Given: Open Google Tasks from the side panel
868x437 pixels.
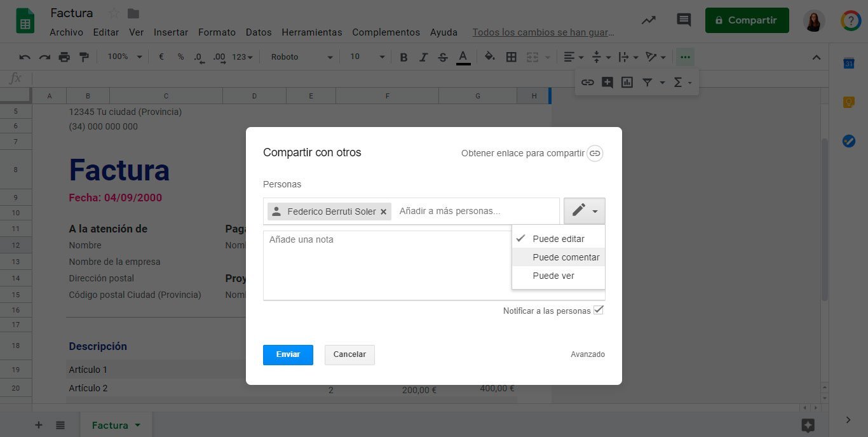Looking at the screenshot, I should pos(850,141).
